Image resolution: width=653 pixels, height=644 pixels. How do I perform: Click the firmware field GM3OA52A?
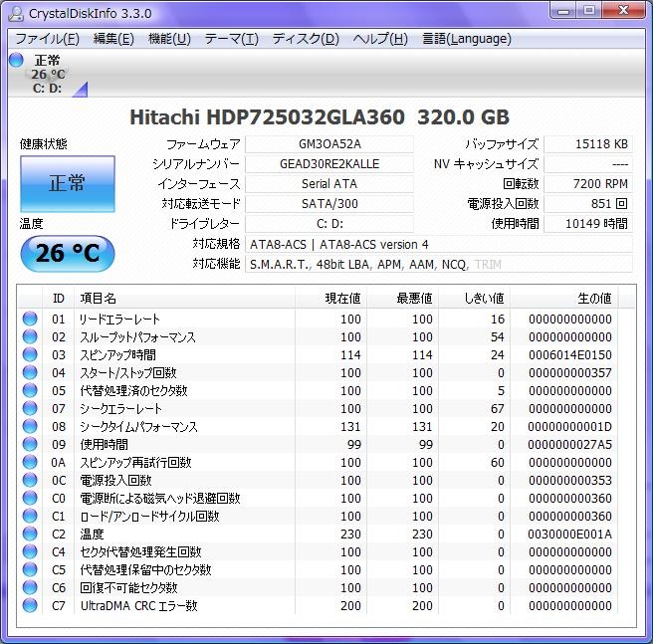(x=329, y=144)
